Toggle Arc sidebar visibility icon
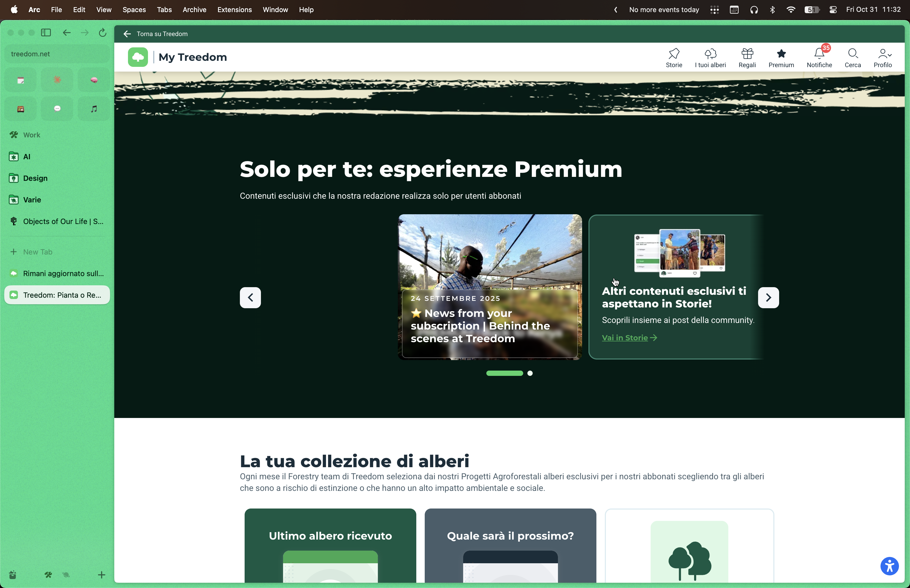This screenshot has height=588, width=910. [46, 33]
